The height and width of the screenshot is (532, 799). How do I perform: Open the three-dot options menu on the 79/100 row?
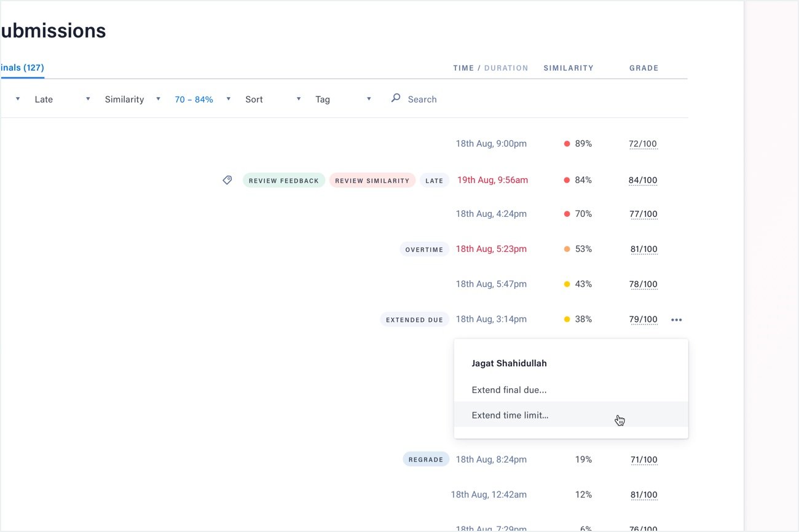[x=676, y=319]
